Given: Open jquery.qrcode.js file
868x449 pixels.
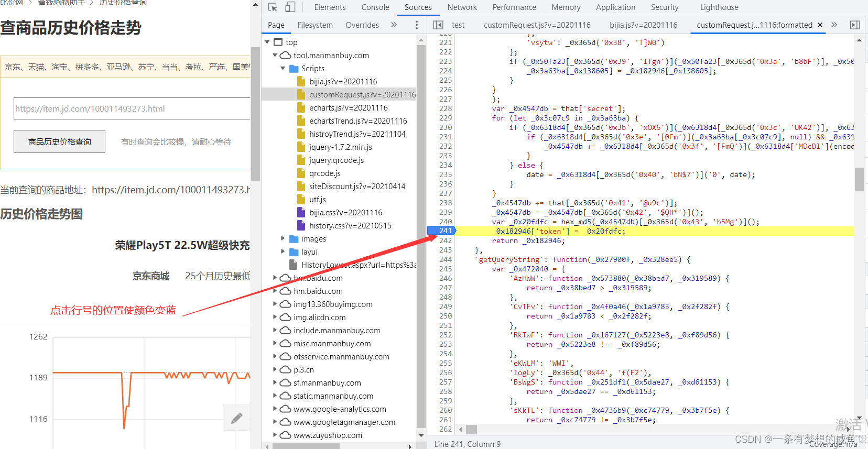Looking at the screenshot, I should click(336, 160).
